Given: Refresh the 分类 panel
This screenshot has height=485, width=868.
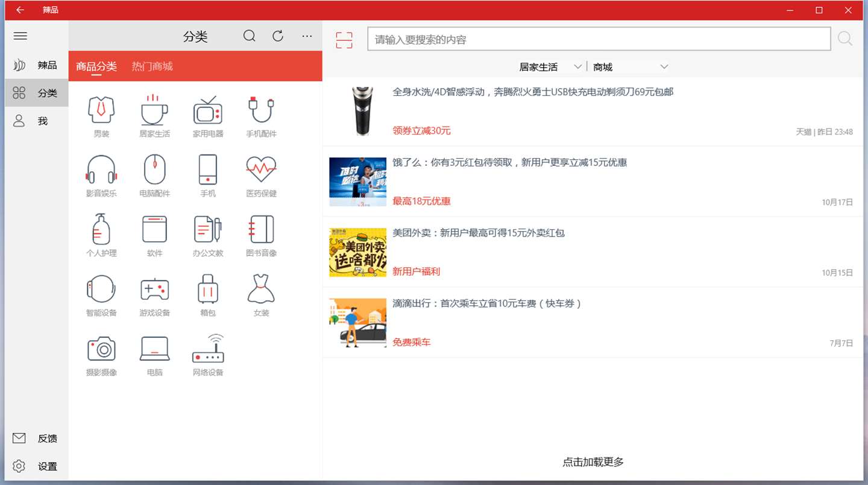Looking at the screenshot, I should [x=278, y=36].
